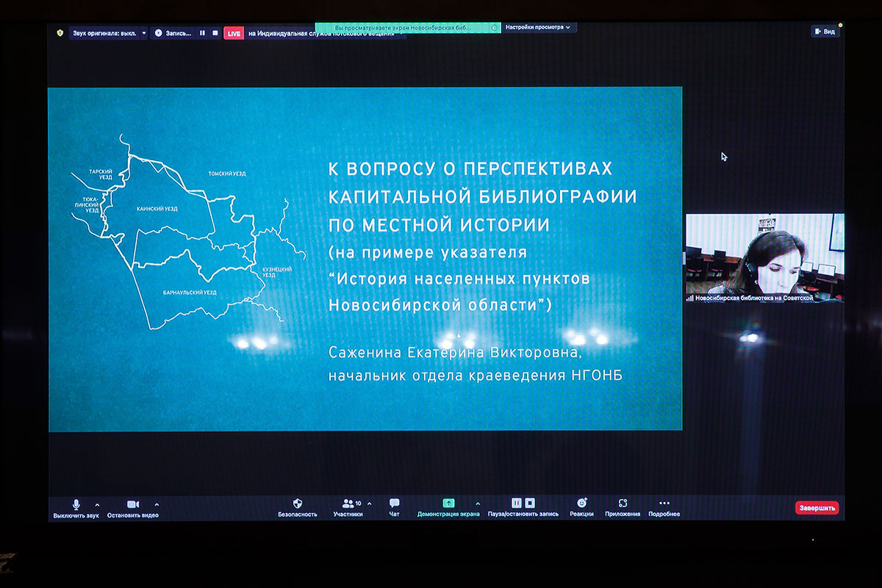The image size is (882, 588).
Task: Open Настройки просмотра dropdown
Action: click(539, 27)
